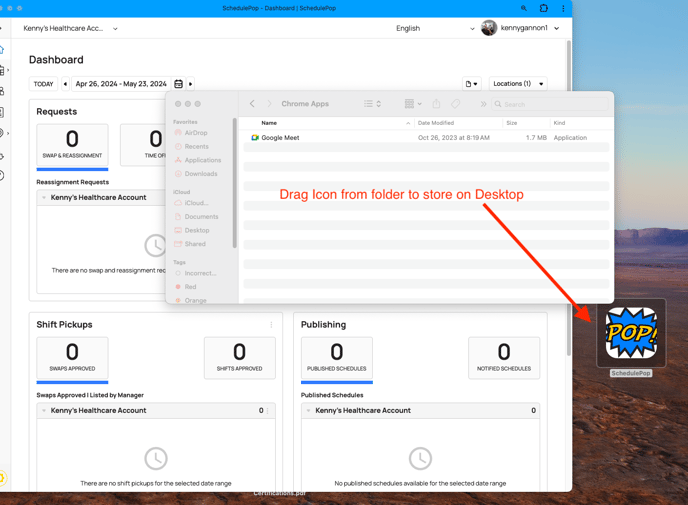Open iCloud Drive in Finder sidebar
Screen dimensions: 688x505
coord(191,203)
